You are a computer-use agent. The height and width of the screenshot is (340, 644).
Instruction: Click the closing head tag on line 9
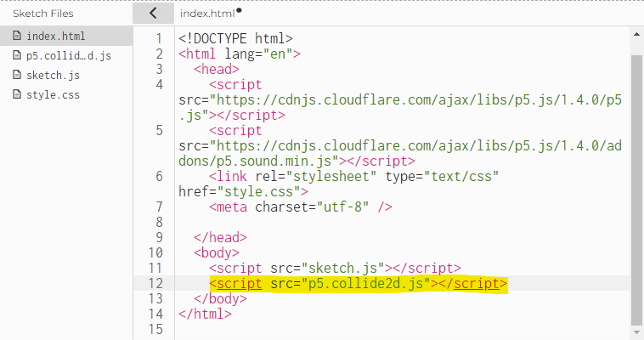[x=220, y=238]
